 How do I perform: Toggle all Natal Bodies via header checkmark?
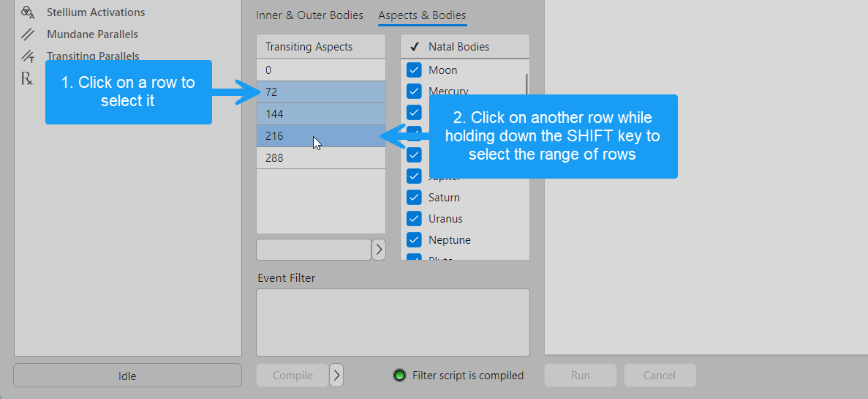point(413,47)
